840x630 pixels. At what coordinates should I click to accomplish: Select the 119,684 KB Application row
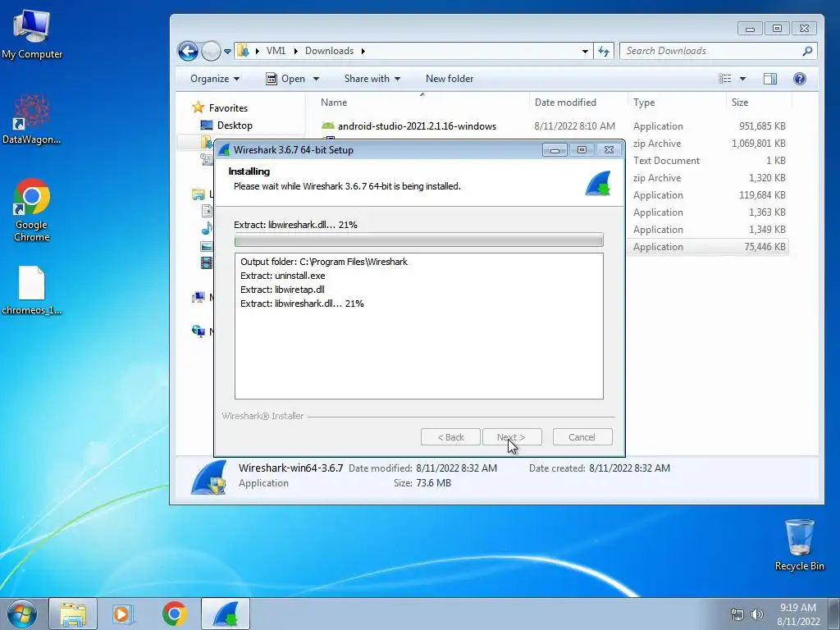(709, 195)
